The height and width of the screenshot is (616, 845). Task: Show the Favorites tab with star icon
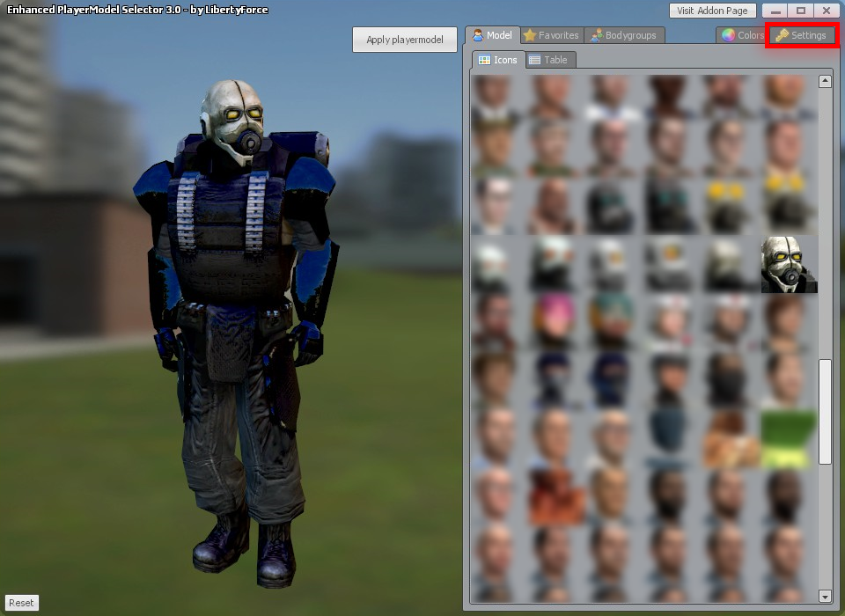point(552,35)
